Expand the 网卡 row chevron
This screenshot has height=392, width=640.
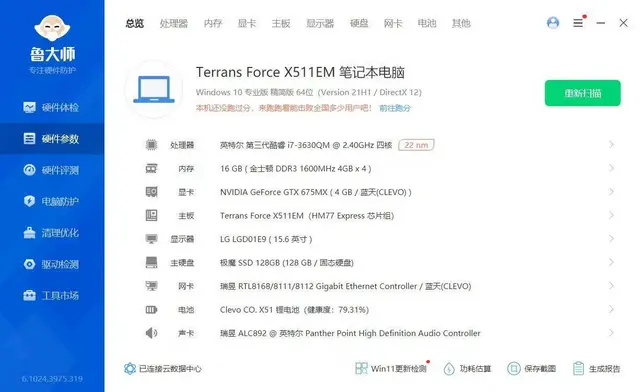[x=611, y=286]
